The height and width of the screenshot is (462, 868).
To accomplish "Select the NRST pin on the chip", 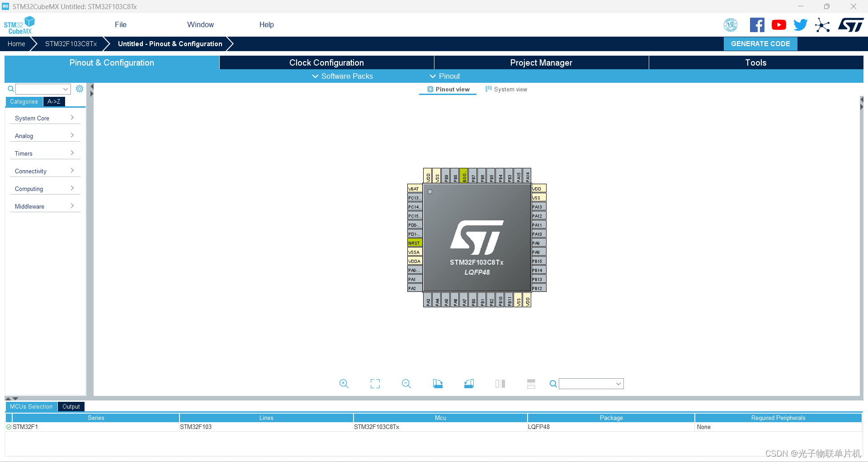I will [x=415, y=243].
